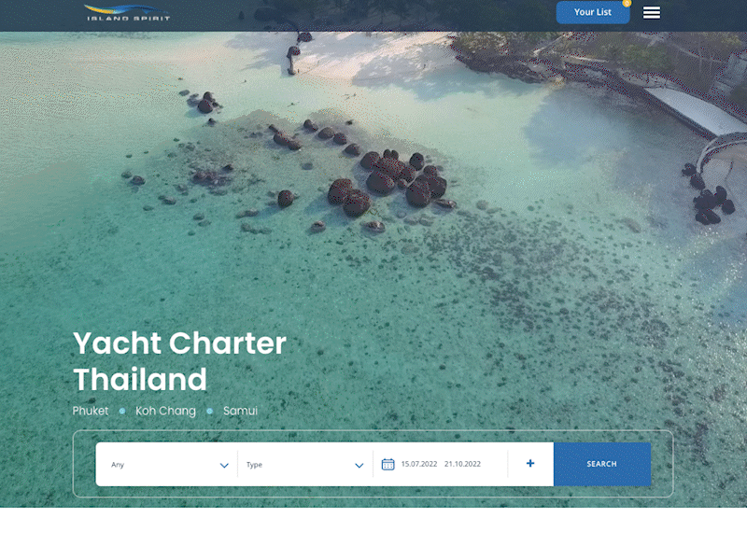The image size is (747, 560).
Task: Click the Your List count badge
Action: coord(627,3)
